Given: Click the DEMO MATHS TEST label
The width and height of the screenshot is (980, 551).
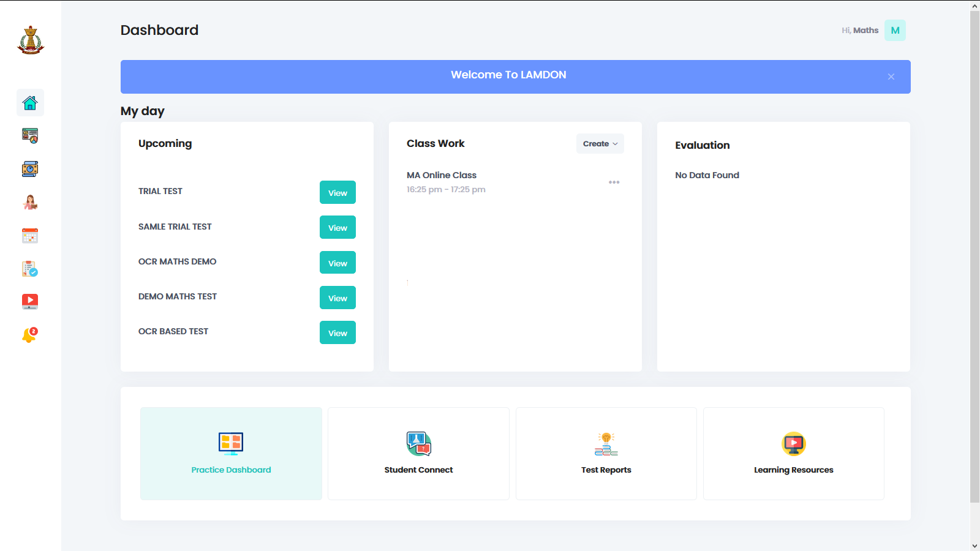Looking at the screenshot, I should (x=178, y=296).
